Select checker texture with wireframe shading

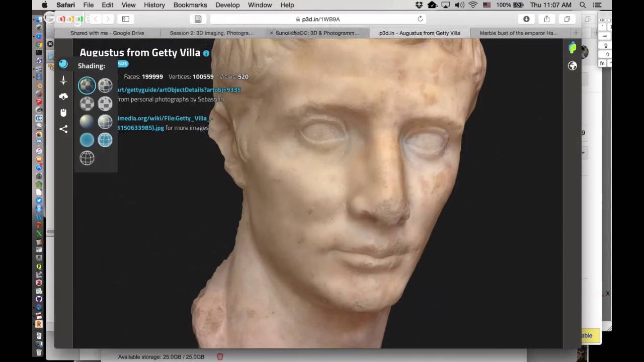click(x=105, y=104)
